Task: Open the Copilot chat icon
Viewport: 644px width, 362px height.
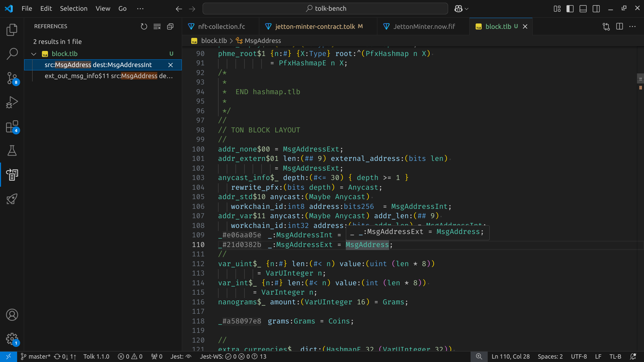Action: pos(458,9)
